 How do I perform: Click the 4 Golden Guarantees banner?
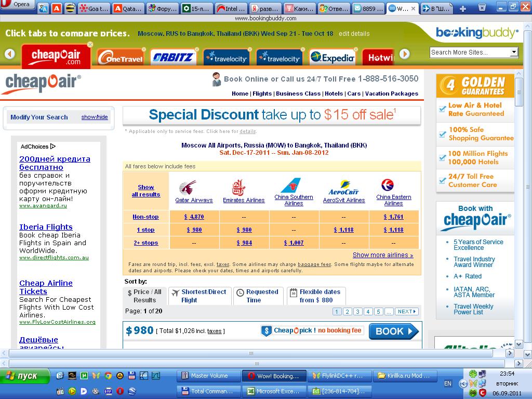tap(475, 86)
